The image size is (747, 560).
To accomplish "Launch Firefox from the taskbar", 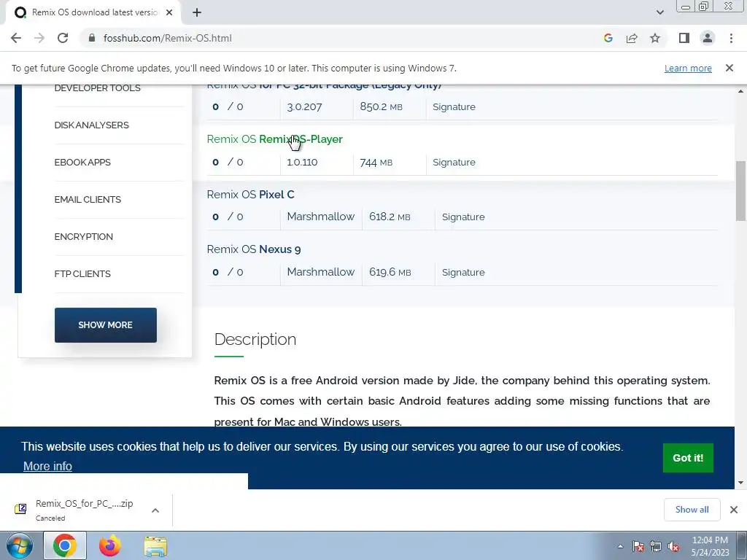I will point(110,545).
